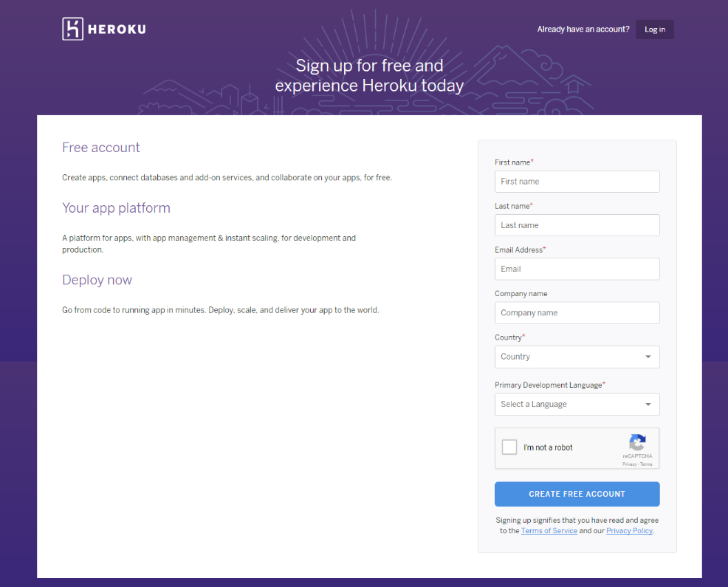Click the Create Free Account button

(577, 494)
